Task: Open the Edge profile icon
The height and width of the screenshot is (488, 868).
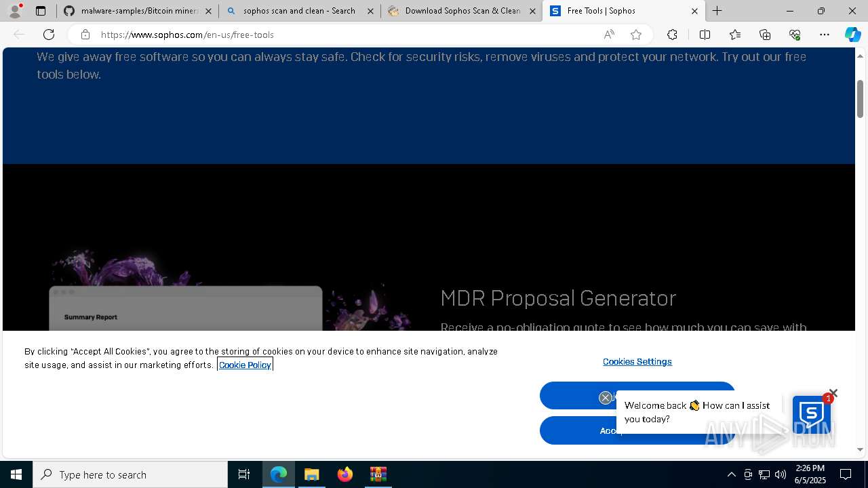Action: point(15,10)
